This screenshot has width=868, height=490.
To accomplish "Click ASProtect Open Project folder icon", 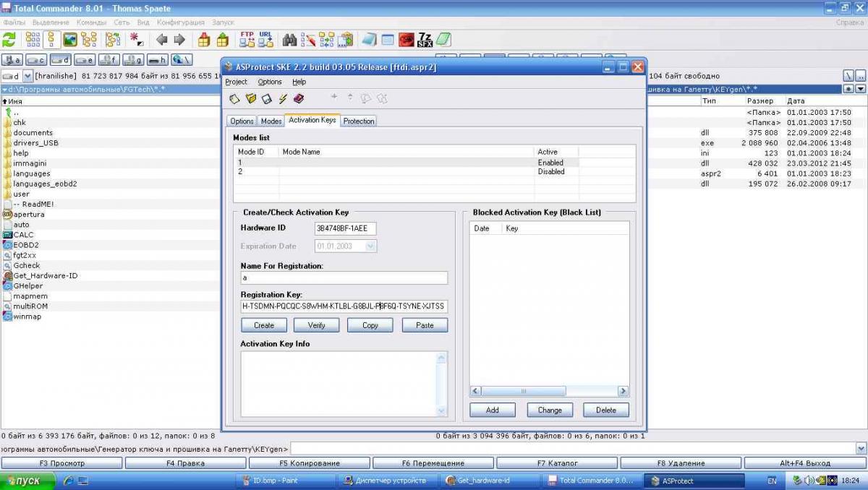I will pos(251,98).
